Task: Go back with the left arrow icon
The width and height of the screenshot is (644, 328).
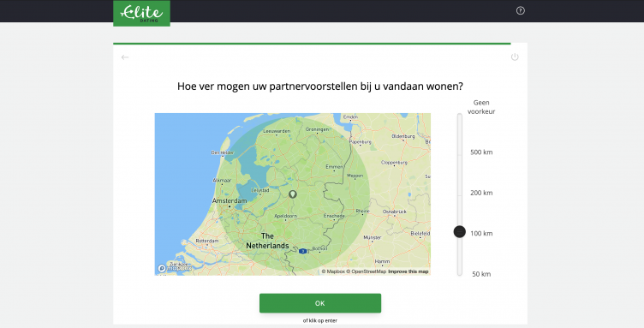Action: pyautogui.click(x=125, y=57)
